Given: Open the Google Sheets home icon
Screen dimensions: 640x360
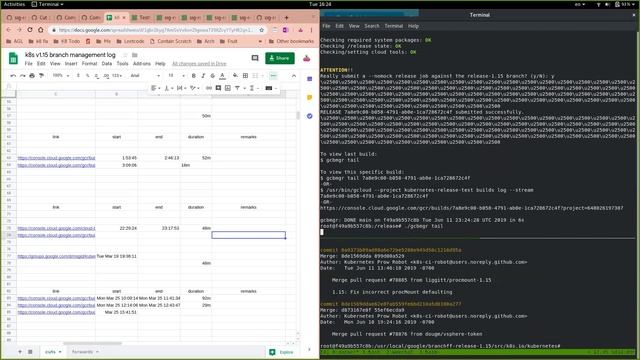Looking at the screenshot, I should 13,58.
